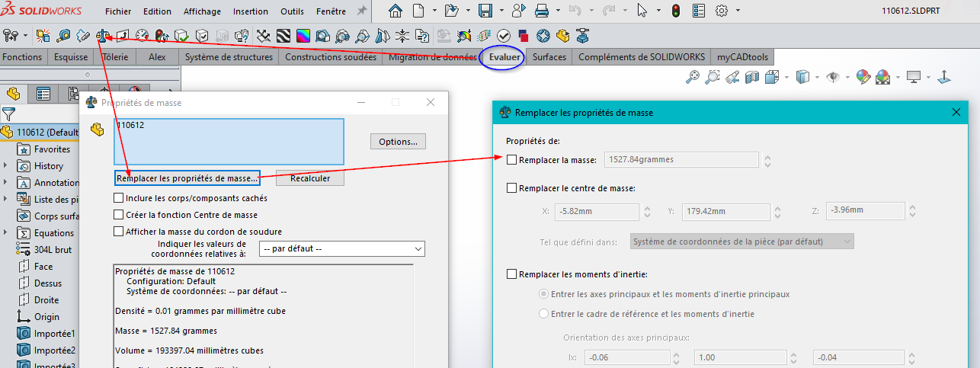Select 'Entrer le cadre de référence' radio button
This screenshot has width=980, height=368.
543,314
